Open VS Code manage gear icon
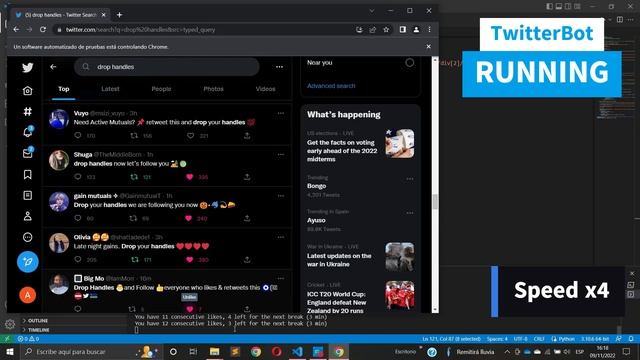The width and height of the screenshot is (640, 360). 10,324
